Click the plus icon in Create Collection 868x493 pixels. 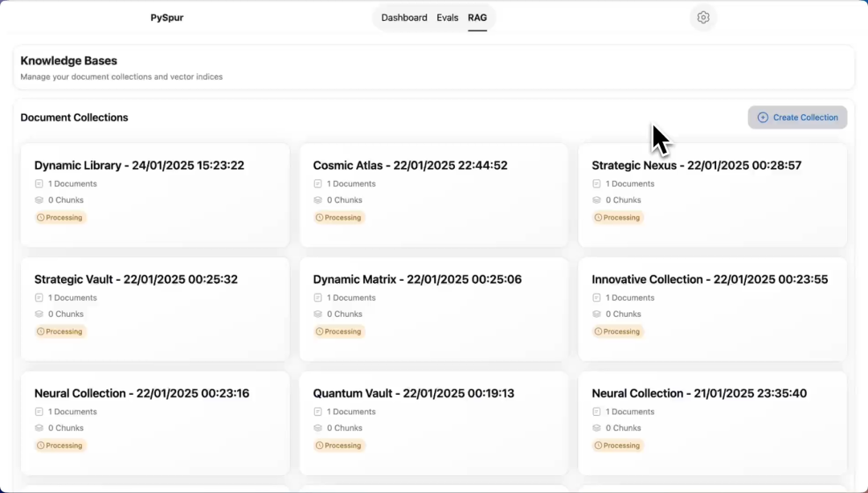tap(763, 117)
